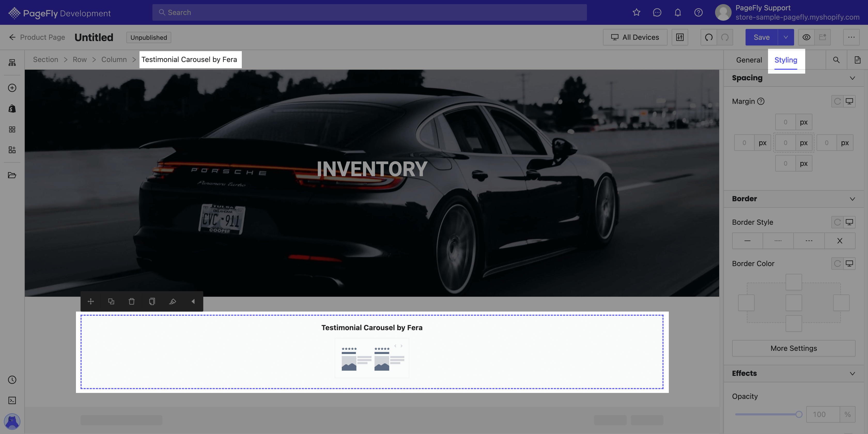Select dotted border style
The height and width of the screenshot is (434, 868).
click(x=778, y=241)
